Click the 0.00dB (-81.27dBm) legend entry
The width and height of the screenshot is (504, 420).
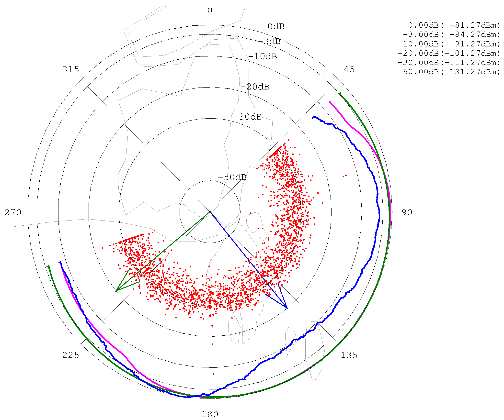tap(454, 25)
